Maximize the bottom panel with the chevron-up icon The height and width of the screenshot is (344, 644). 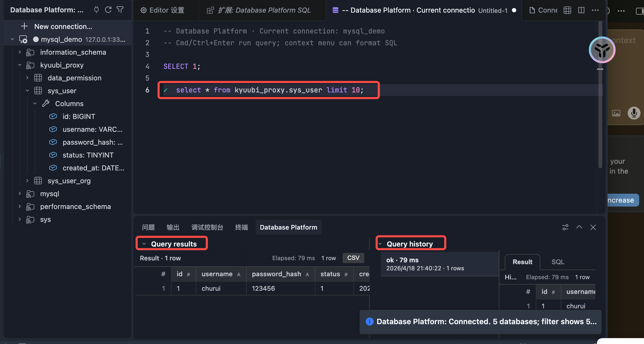coord(579,227)
